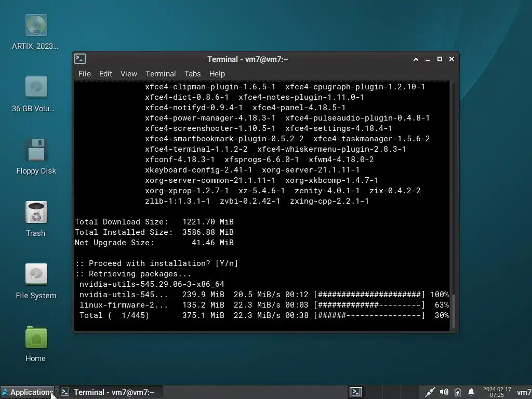Click the nvidia-utils 100% progress bar
This screenshot has height=399, width=532.
(x=369, y=295)
